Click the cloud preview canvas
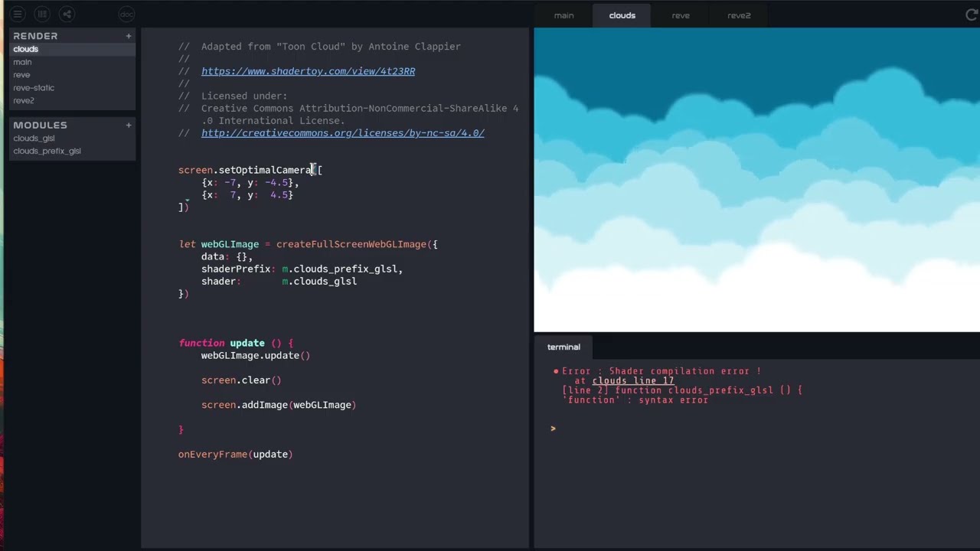 tap(756, 180)
